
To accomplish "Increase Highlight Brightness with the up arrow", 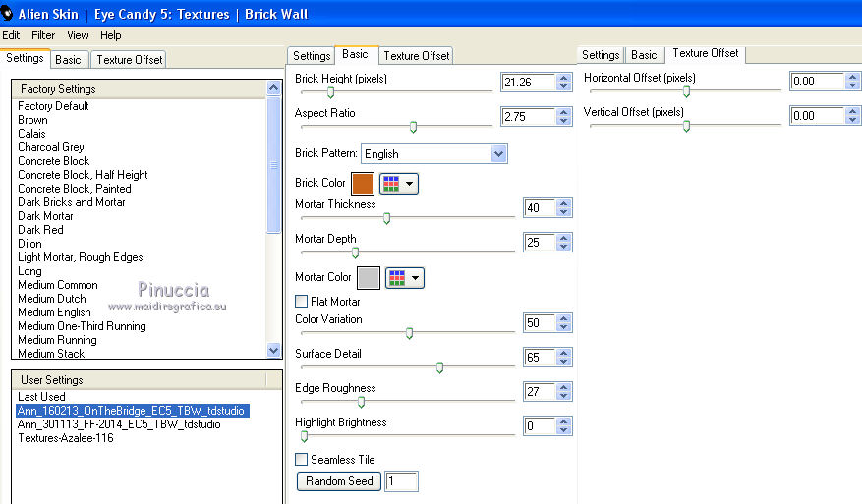I will click(563, 422).
